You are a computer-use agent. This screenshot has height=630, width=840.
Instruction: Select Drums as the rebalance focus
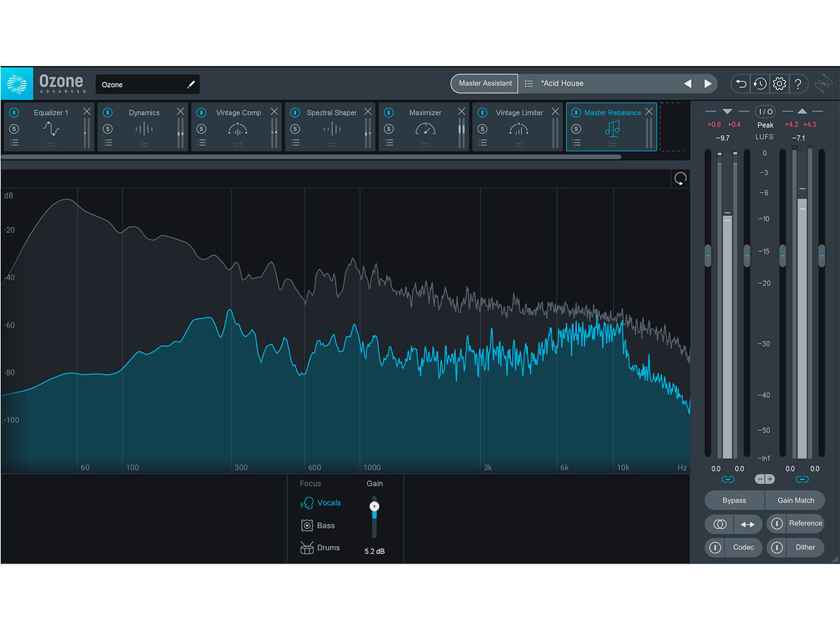(320, 548)
